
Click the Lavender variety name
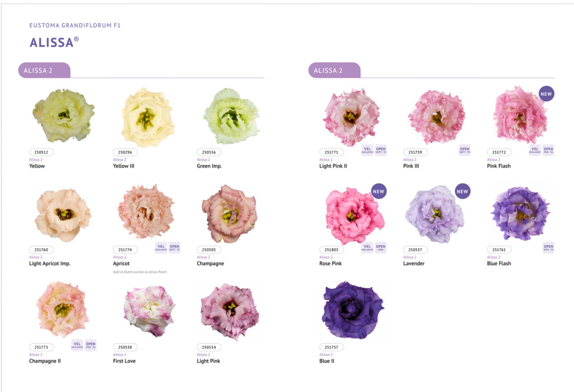[x=414, y=264]
